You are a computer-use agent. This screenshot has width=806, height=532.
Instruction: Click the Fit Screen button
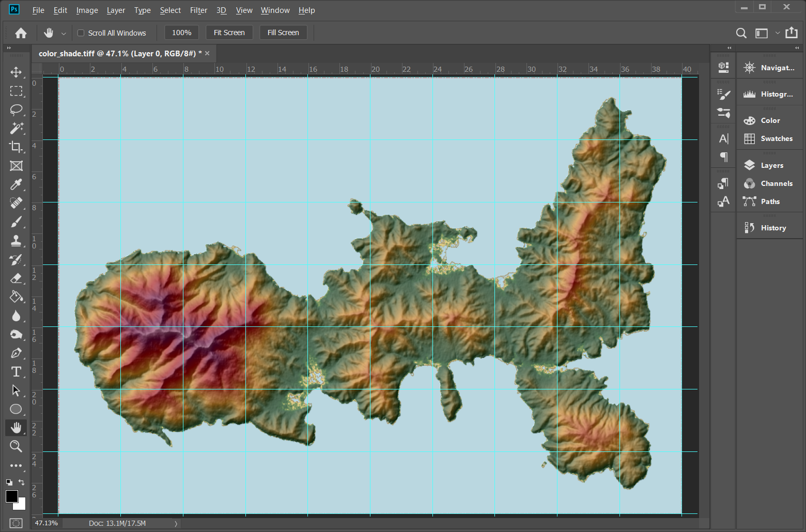[229, 33]
